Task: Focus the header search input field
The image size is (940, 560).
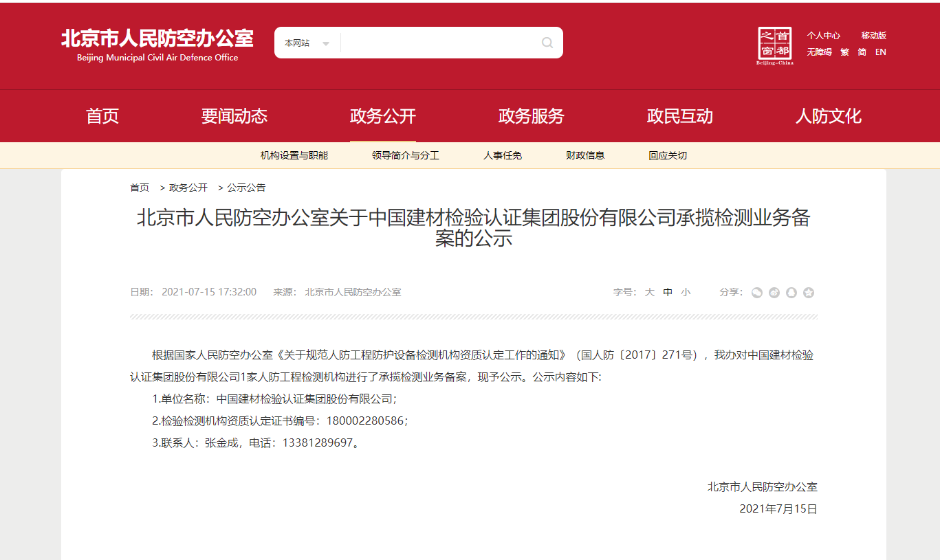Action: pos(439,43)
